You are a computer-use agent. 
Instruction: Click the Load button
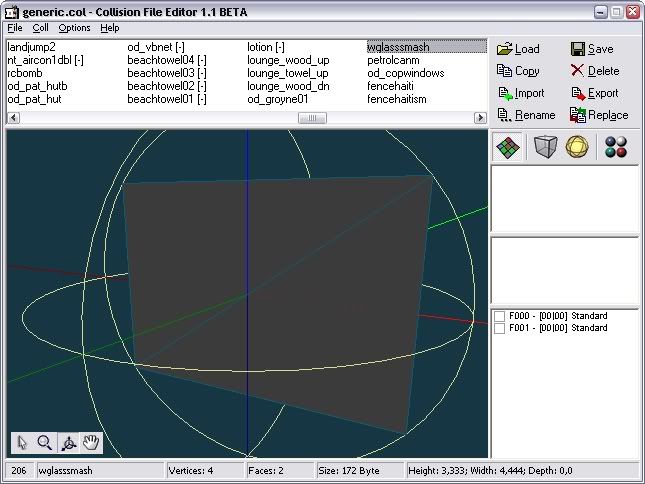518,49
